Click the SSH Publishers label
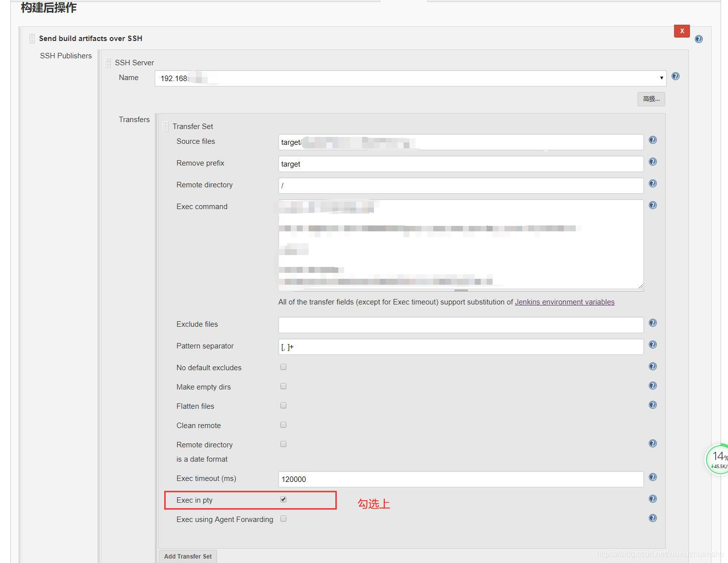Screen dimensions: 728x563 pos(66,56)
